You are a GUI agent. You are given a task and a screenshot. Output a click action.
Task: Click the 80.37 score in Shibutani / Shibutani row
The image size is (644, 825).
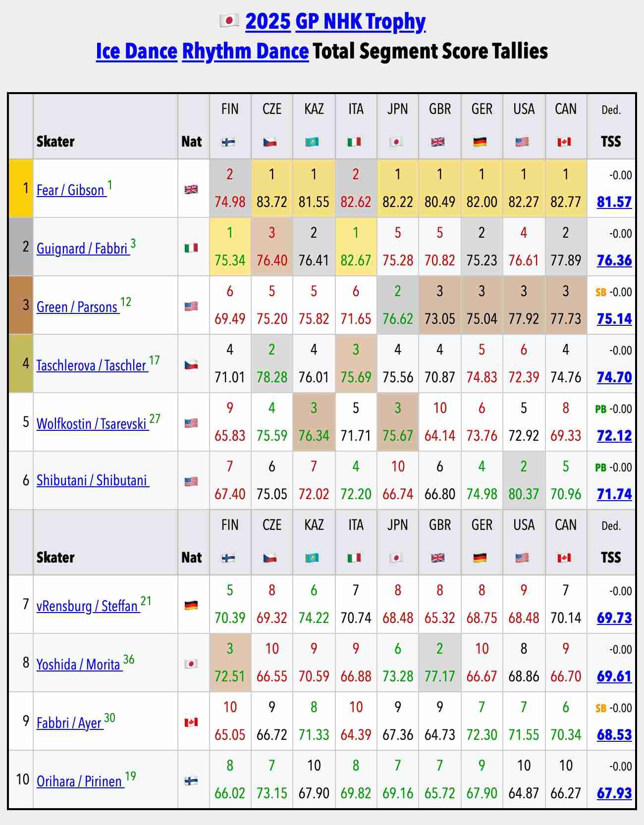pos(524,494)
